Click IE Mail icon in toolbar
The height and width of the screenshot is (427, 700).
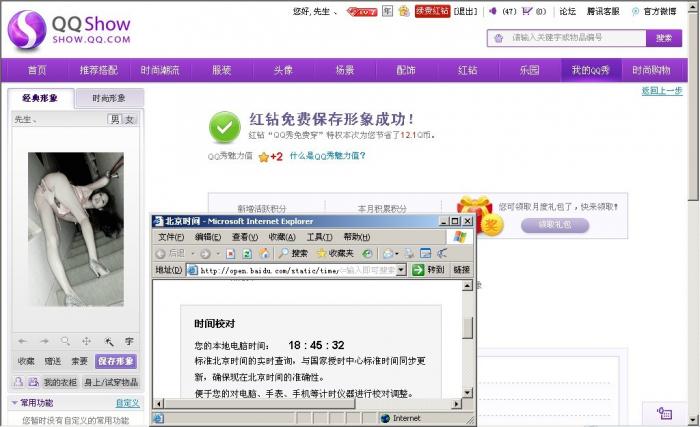tap(388, 254)
